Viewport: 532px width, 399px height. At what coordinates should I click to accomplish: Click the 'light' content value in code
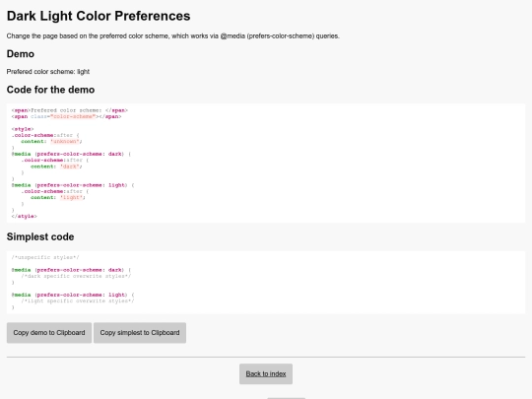tap(71, 197)
